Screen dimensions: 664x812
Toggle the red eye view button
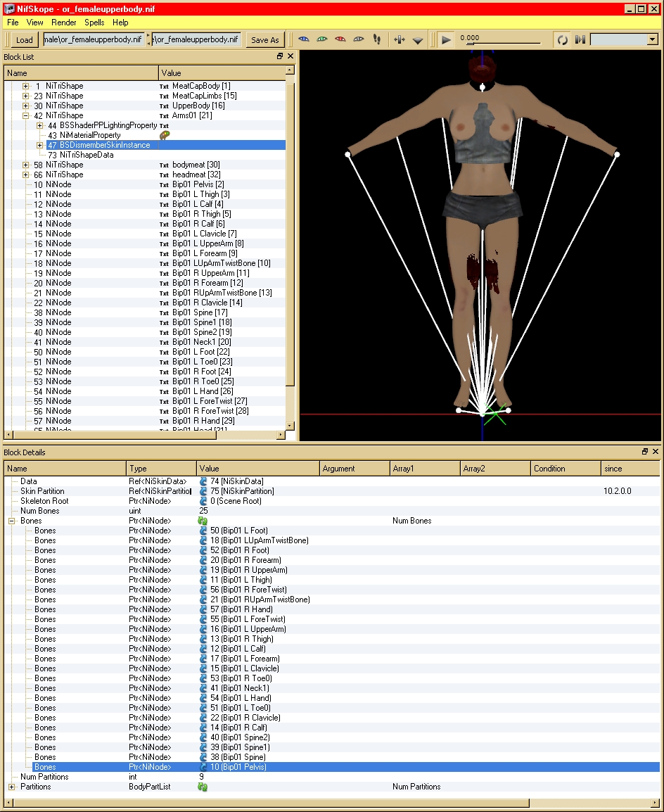point(340,39)
